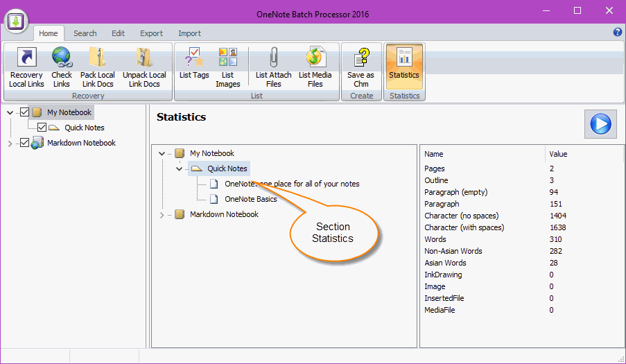Click My Notebook book icon in left panel
This screenshot has height=364, width=626.
click(37, 112)
